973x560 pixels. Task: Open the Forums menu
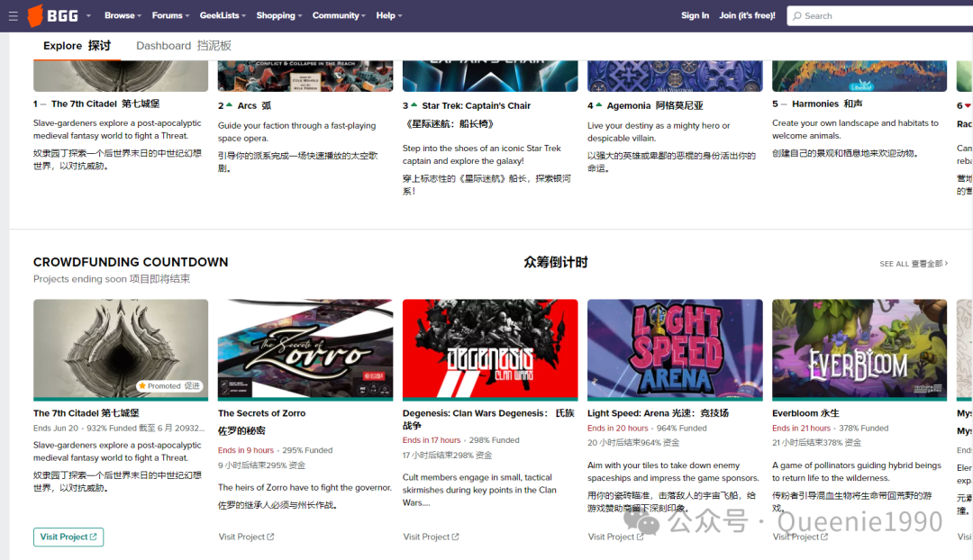(x=169, y=15)
